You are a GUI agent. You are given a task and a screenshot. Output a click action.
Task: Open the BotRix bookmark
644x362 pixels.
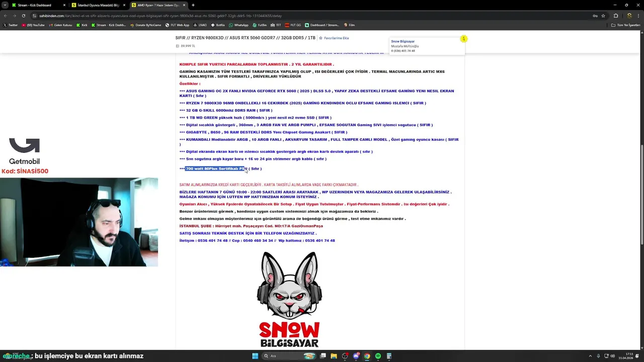[218, 25]
